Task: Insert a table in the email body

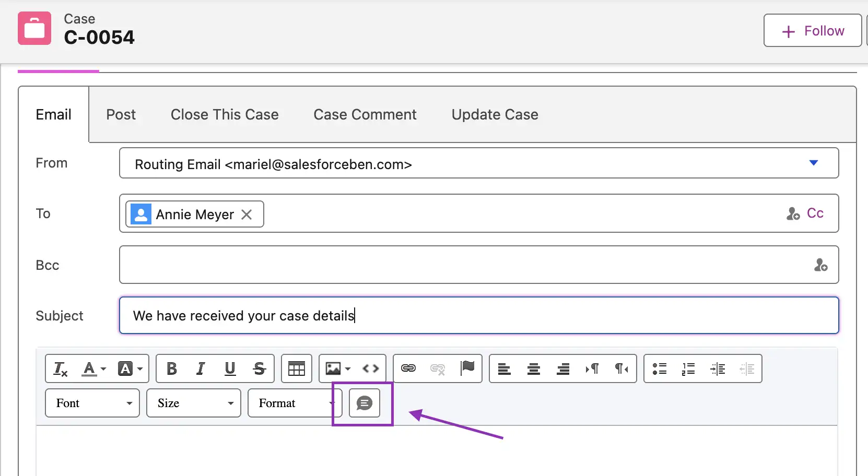Action: click(296, 368)
